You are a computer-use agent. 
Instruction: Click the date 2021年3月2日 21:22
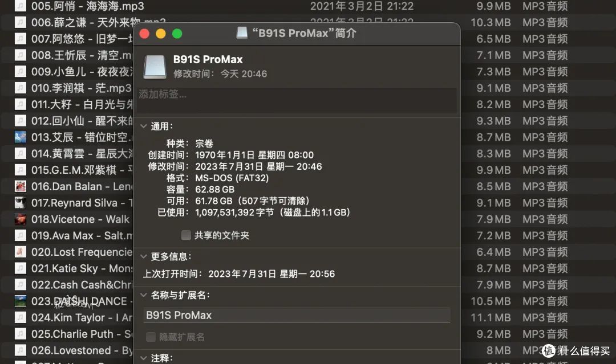pos(362,6)
